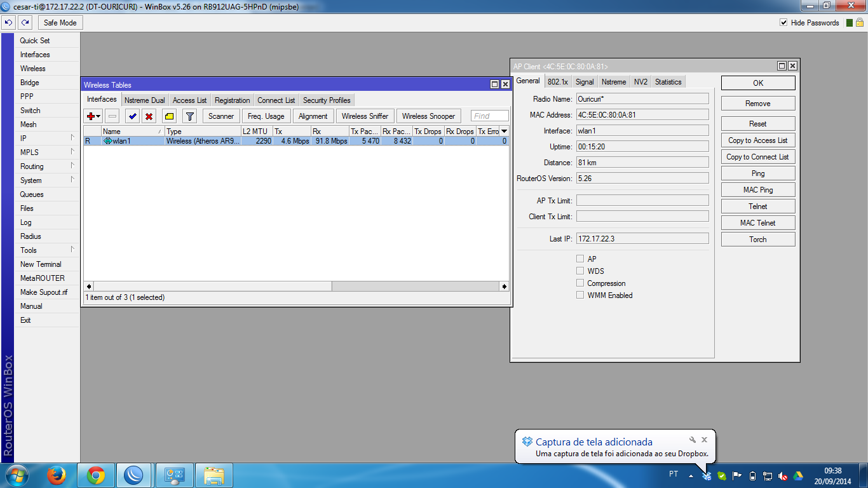Sort table by the Name column header

[132, 132]
